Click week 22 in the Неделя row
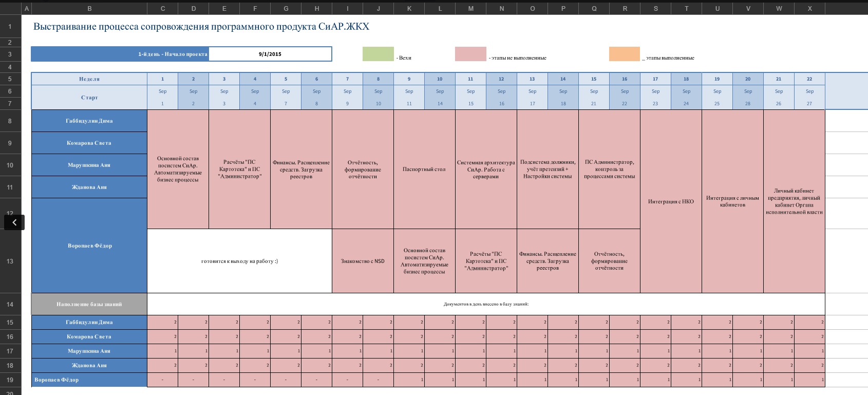Viewport: 868px width, 395px height. coord(809,79)
